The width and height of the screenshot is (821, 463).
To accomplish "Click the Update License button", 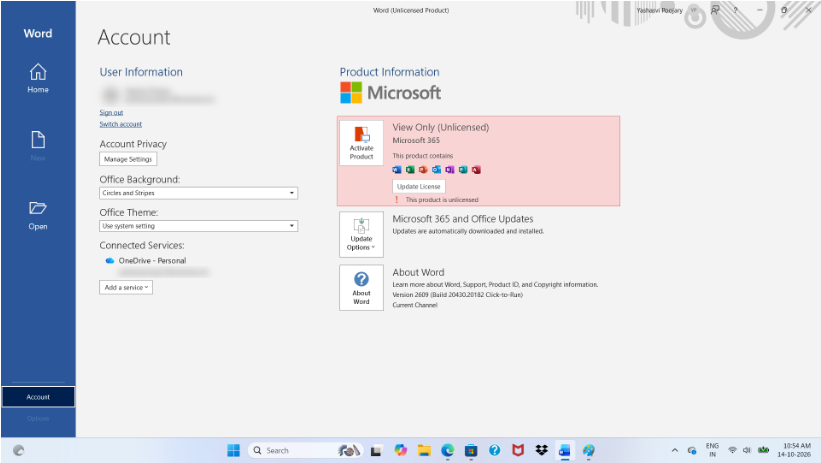I will (418, 186).
